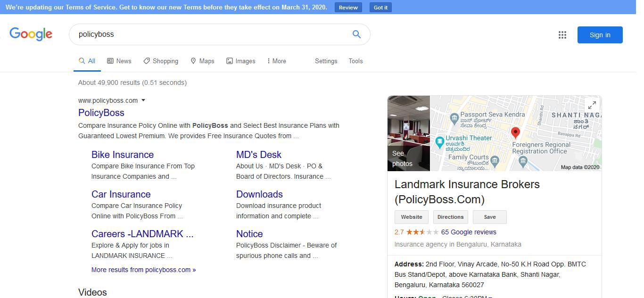Switch to the News tab
Image resolution: width=644 pixels, height=298 pixels.
(x=120, y=61)
